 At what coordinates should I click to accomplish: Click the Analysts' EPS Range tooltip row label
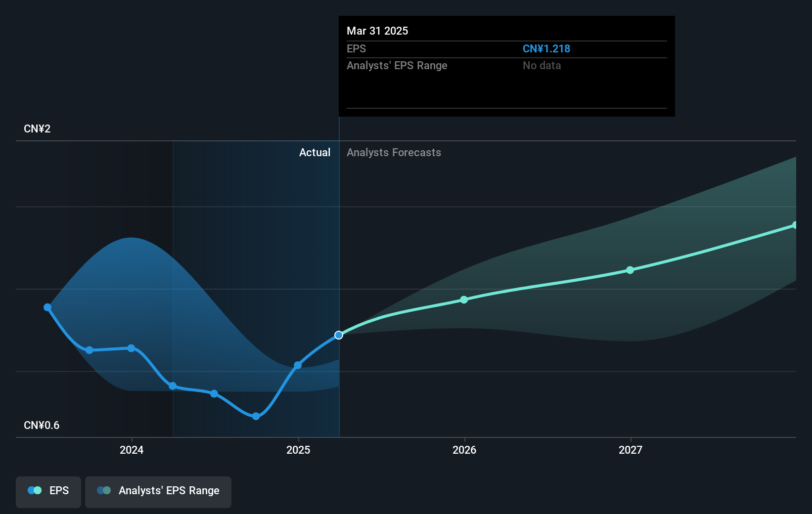point(397,65)
